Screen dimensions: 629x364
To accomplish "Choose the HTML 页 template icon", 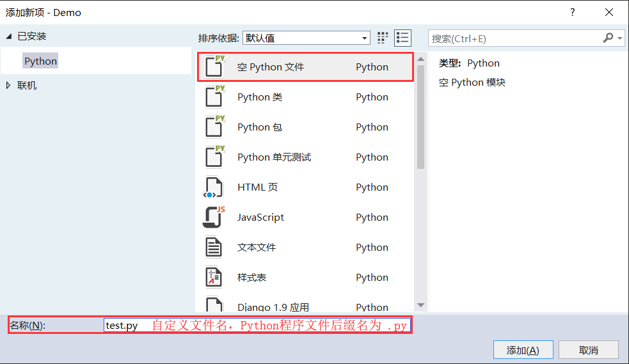I will (213, 187).
